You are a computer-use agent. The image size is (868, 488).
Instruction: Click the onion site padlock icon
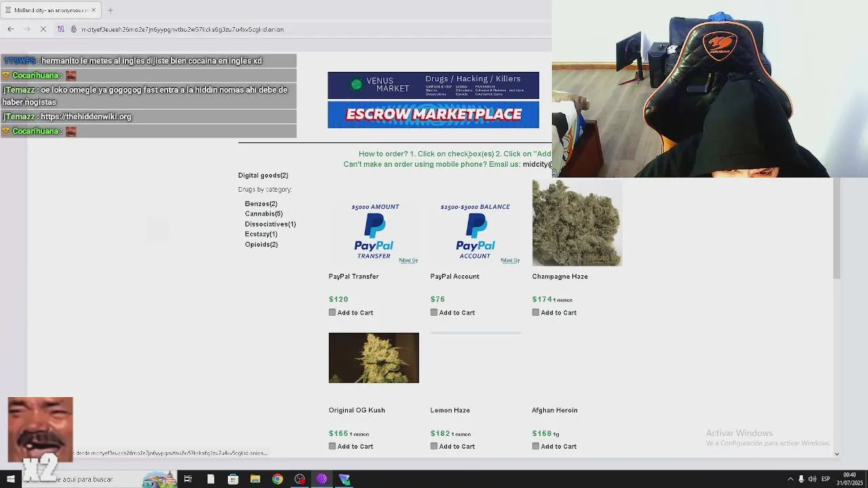pos(74,29)
